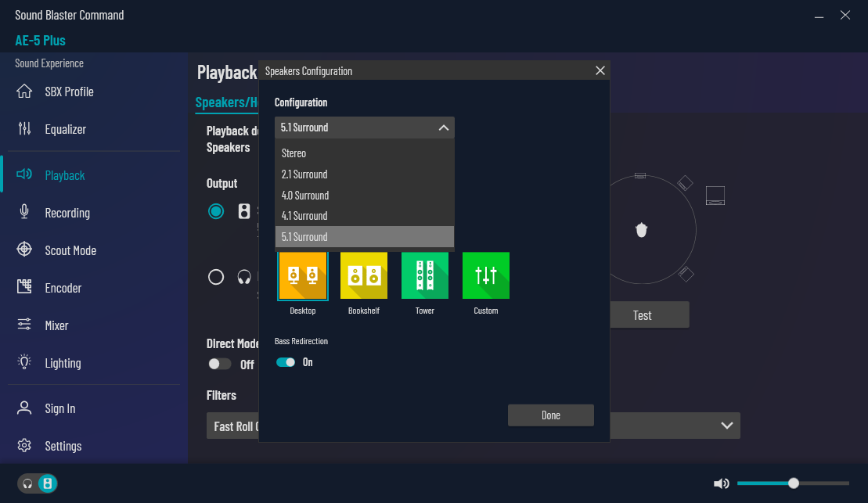
Task: Click the headphones icon beside Output radio
Action: [x=244, y=277]
